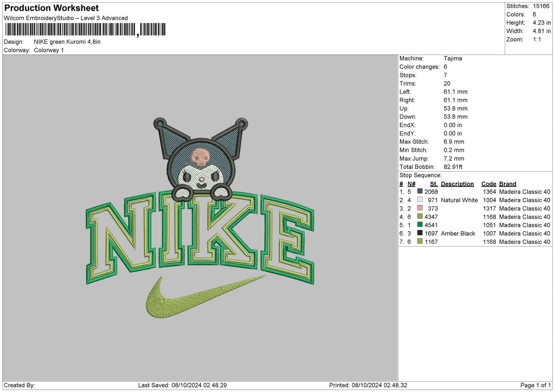Viewport: 555px width, 392px height.
Task: Click the Right value 61.1 mm
Action: [456, 100]
